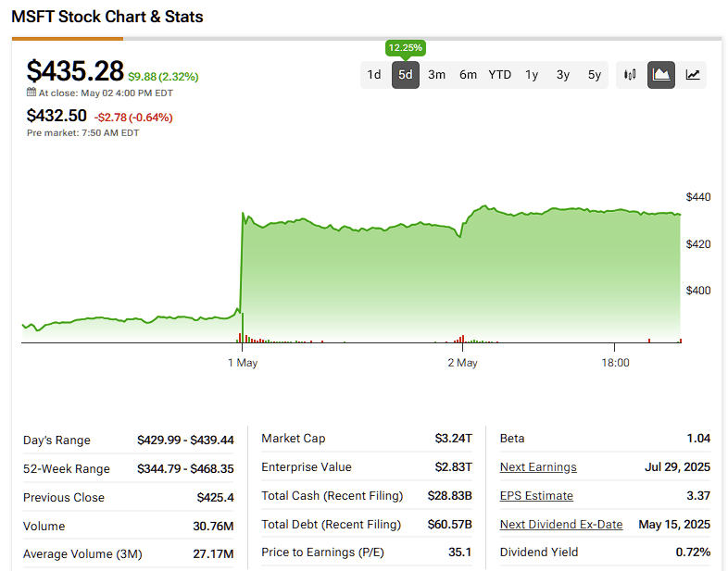Click the 18:00 marker on chart axis
Image resolution: width=728 pixels, height=571 pixels.
(615, 363)
